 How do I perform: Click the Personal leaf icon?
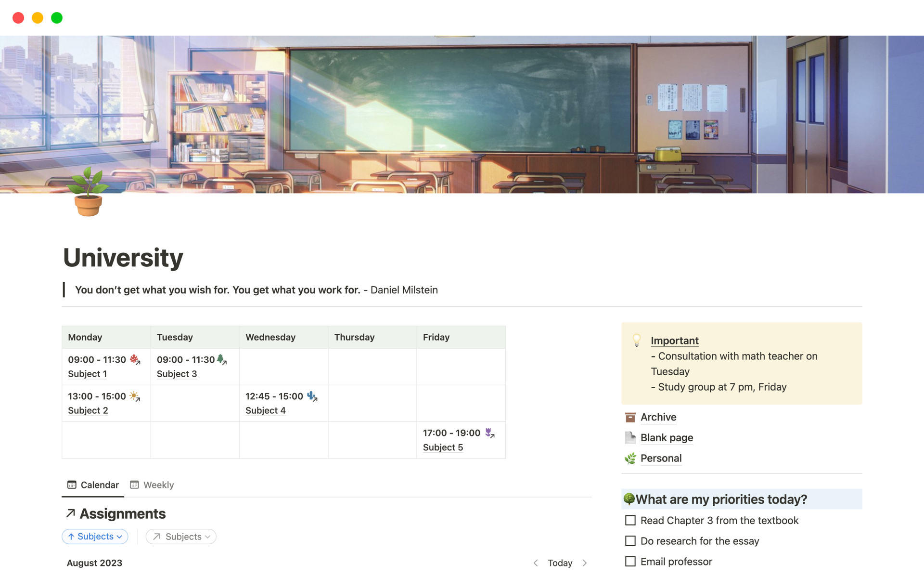click(630, 459)
